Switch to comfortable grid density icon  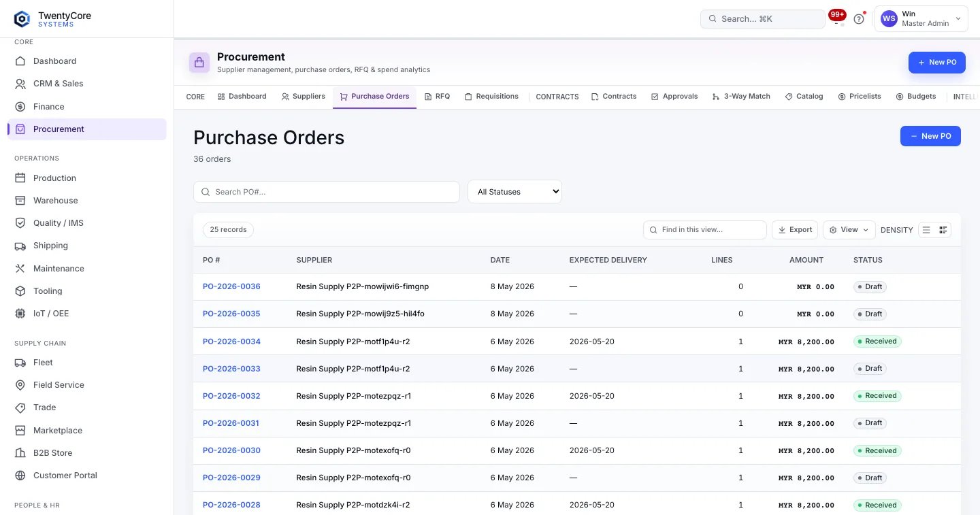tap(943, 230)
